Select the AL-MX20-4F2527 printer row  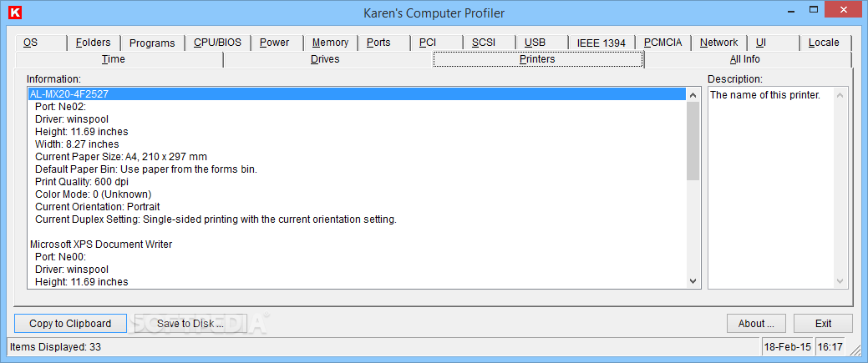[x=357, y=94]
